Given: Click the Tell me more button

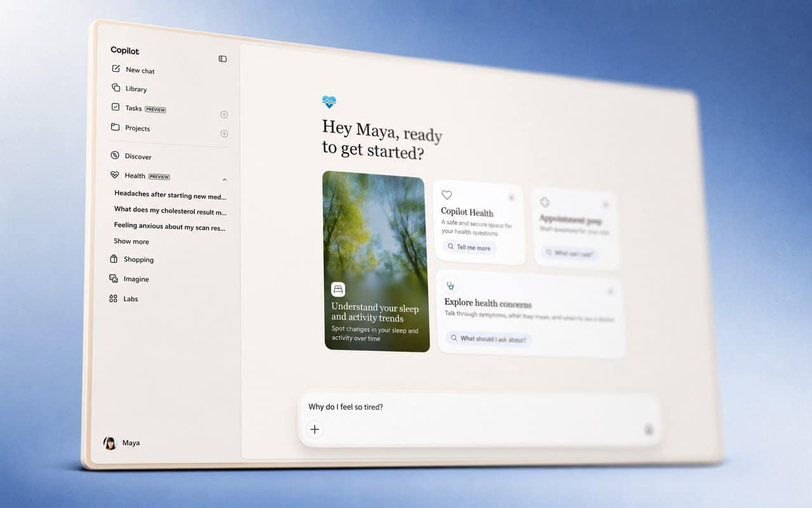Looking at the screenshot, I should tap(469, 247).
